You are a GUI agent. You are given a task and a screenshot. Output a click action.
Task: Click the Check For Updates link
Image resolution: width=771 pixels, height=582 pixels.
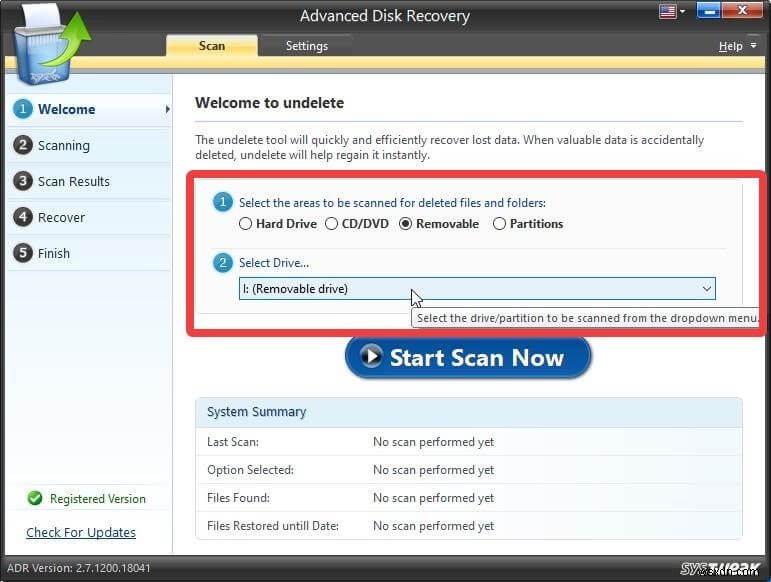pyautogui.click(x=81, y=532)
